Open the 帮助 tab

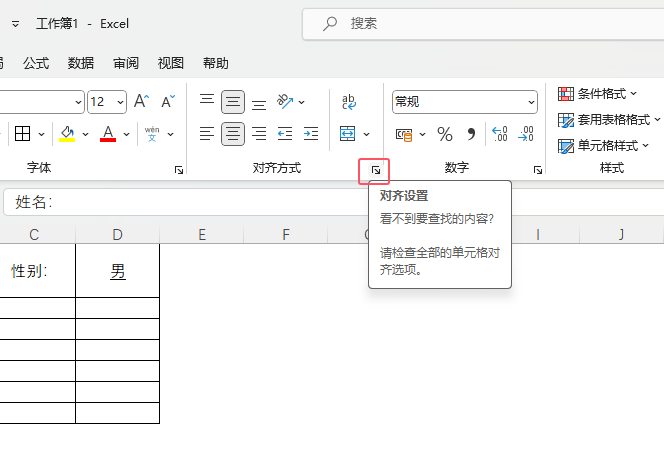[x=216, y=63]
